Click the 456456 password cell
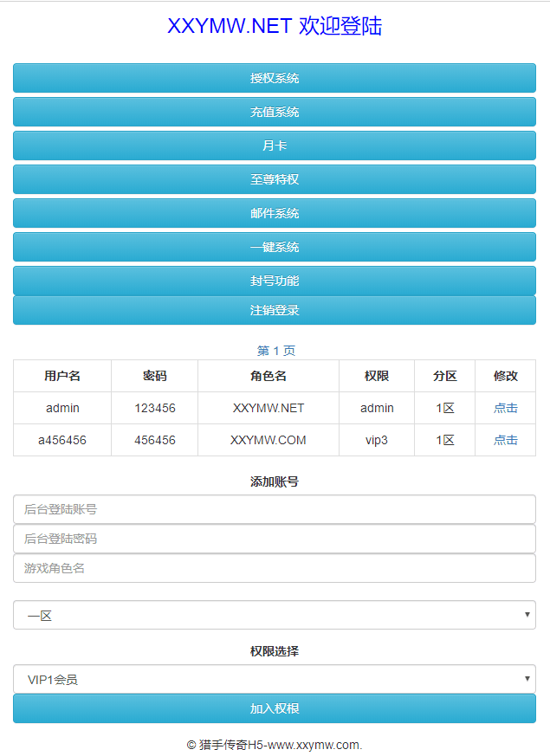Viewport: 550px width, 756px height. pyautogui.click(x=155, y=440)
